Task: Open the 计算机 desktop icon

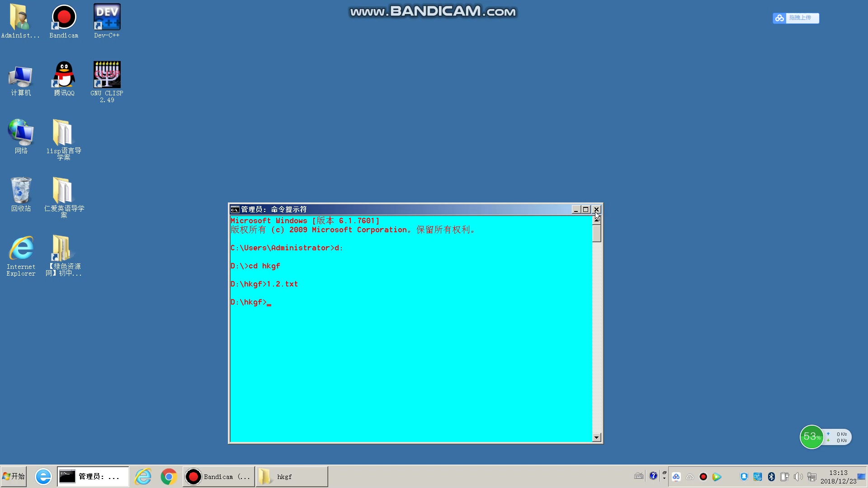Action: (21, 80)
